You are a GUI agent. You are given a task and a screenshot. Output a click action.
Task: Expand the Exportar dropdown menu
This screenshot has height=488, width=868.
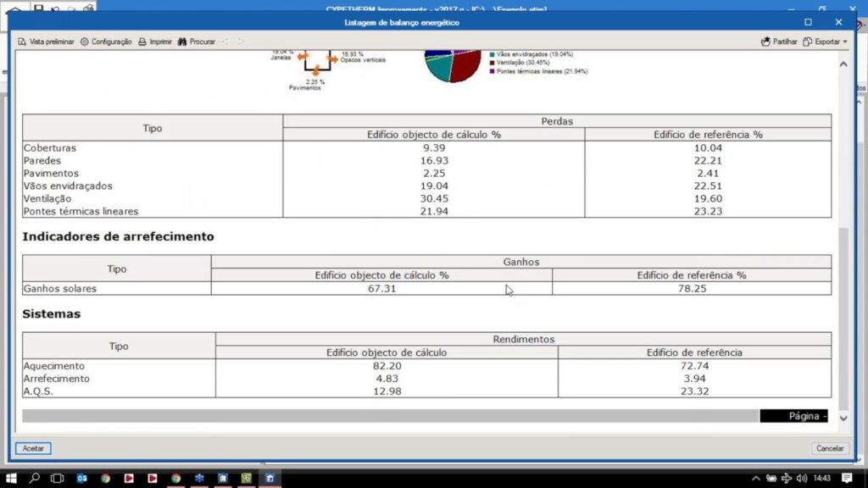click(x=826, y=42)
